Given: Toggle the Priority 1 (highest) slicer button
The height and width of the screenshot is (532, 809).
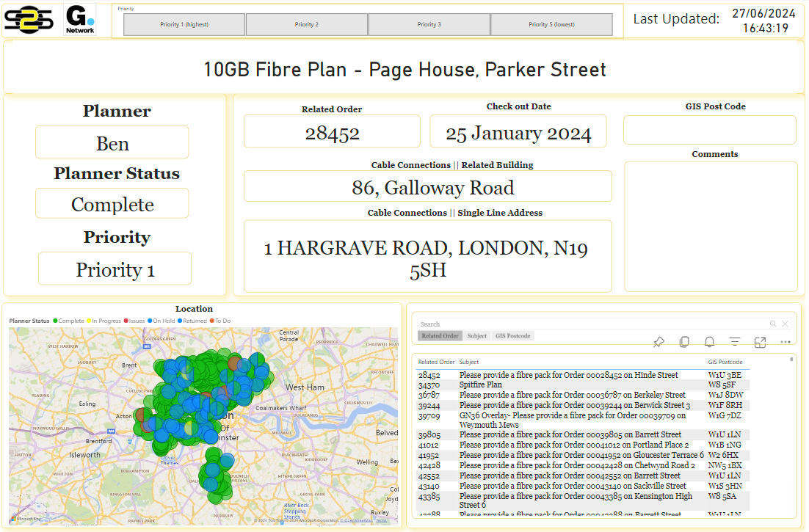Looking at the screenshot, I should [184, 24].
